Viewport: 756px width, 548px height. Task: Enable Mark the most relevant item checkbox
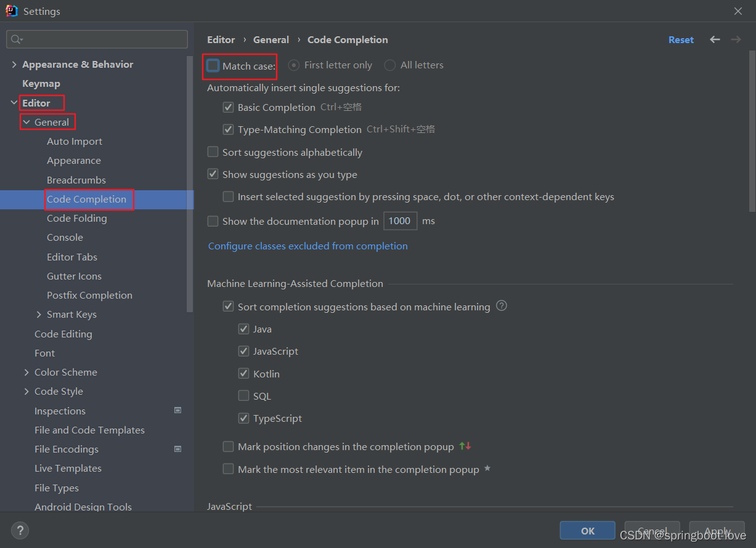click(x=229, y=469)
